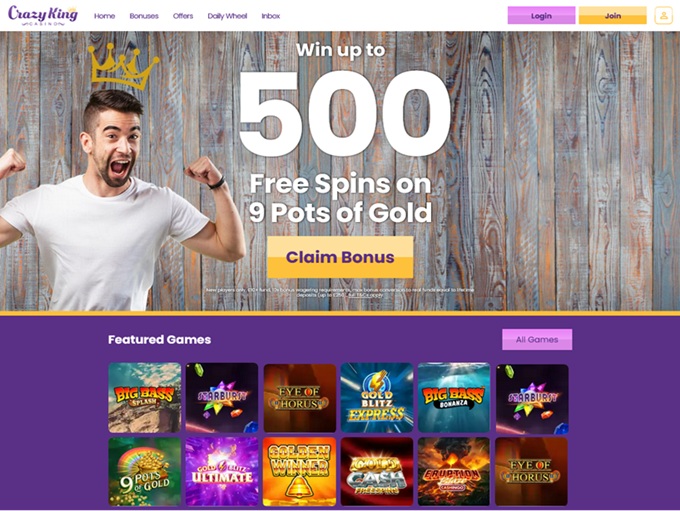Open the Offers page
The height and width of the screenshot is (511, 680).
point(183,16)
